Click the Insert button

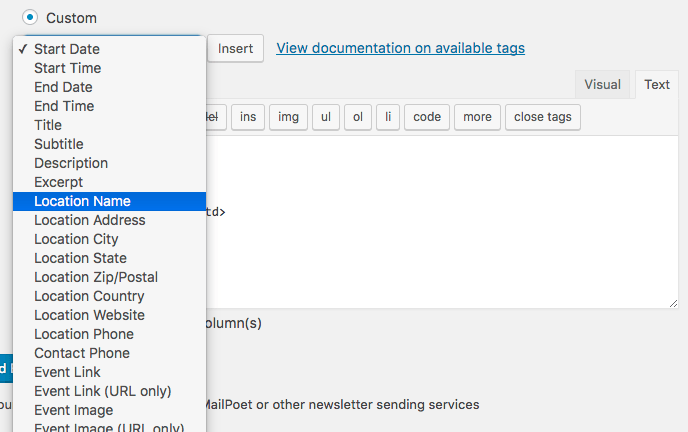(236, 48)
